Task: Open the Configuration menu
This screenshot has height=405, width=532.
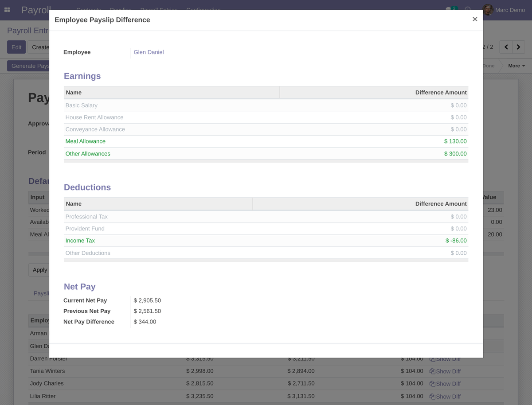Action: pos(203,9)
